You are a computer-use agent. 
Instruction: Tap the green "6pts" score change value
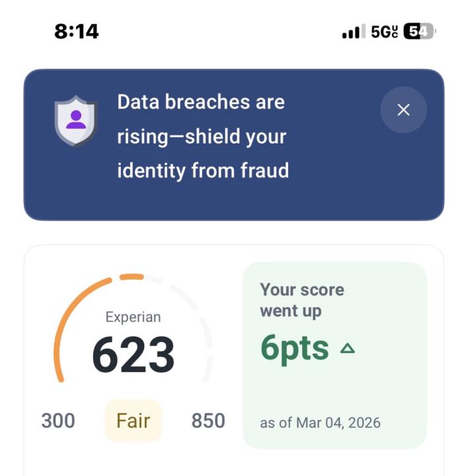pos(295,348)
